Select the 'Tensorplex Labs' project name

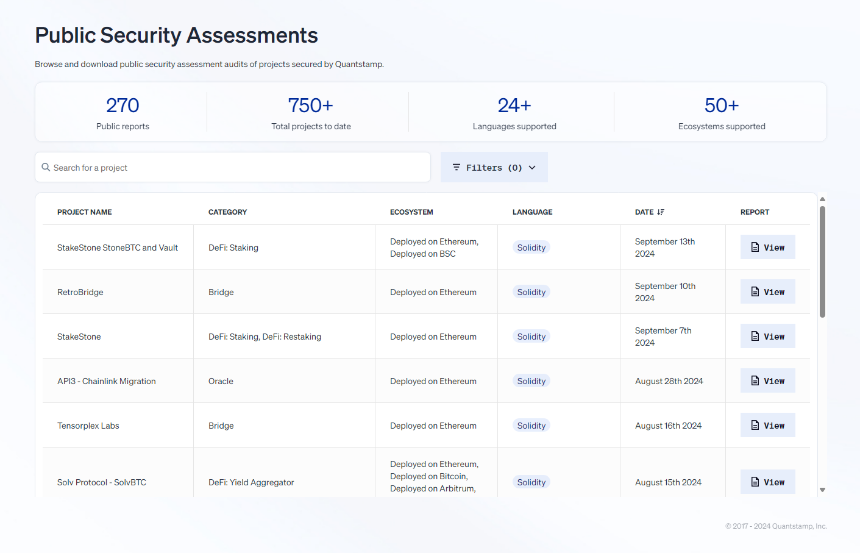pyautogui.click(x=88, y=425)
